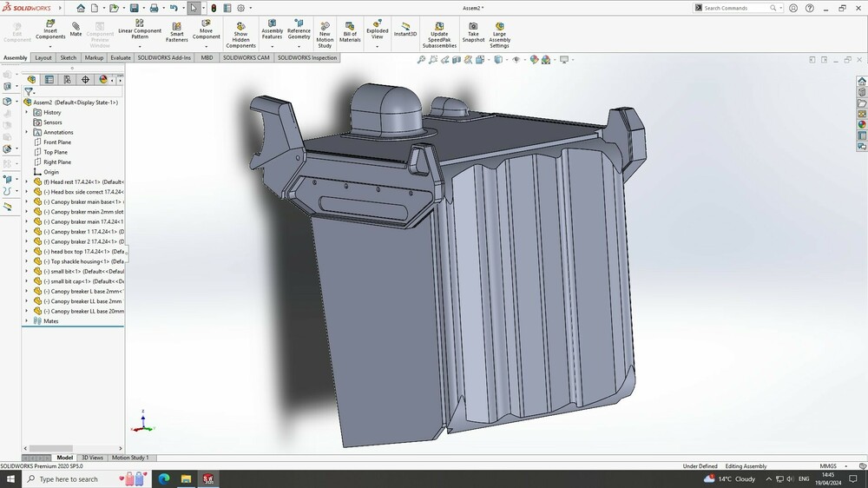
Task: Open Appearances tab in the task pane
Action: pyautogui.click(x=862, y=124)
